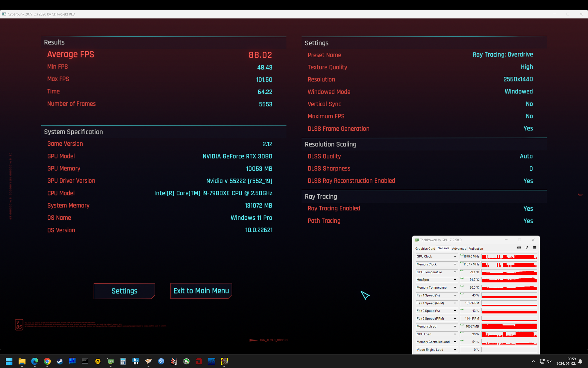
Task: Open the blue sphere taskbar app
Action: click(x=161, y=361)
